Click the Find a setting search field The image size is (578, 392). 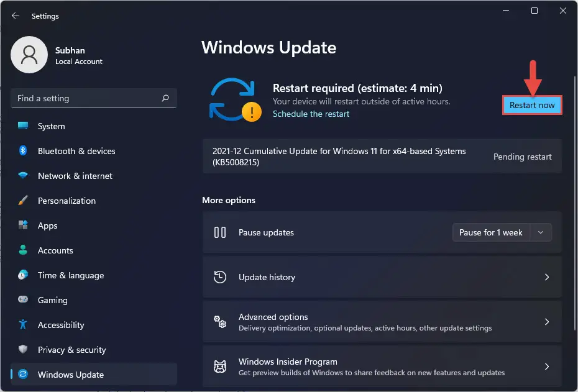pyautogui.click(x=86, y=98)
